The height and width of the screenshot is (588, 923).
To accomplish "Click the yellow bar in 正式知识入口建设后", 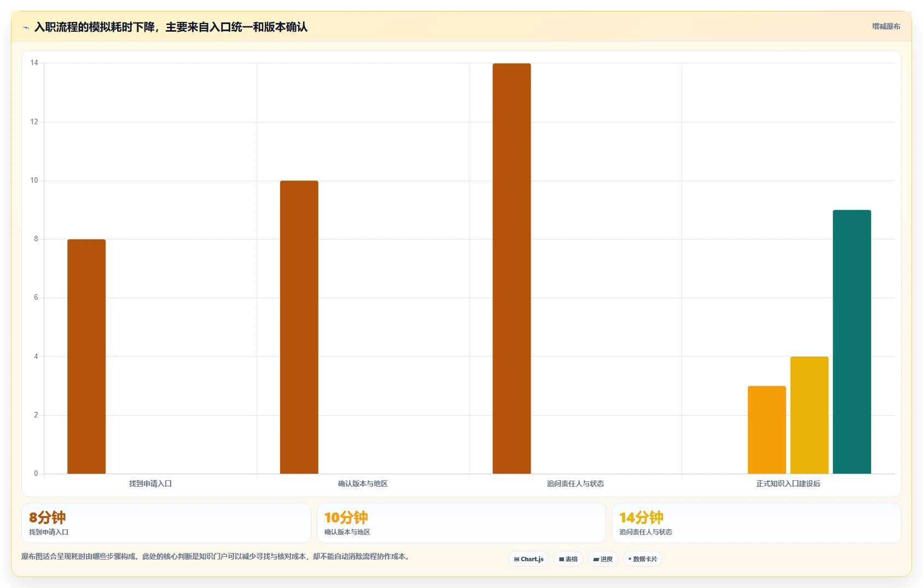I will click(x=809, y=415).
